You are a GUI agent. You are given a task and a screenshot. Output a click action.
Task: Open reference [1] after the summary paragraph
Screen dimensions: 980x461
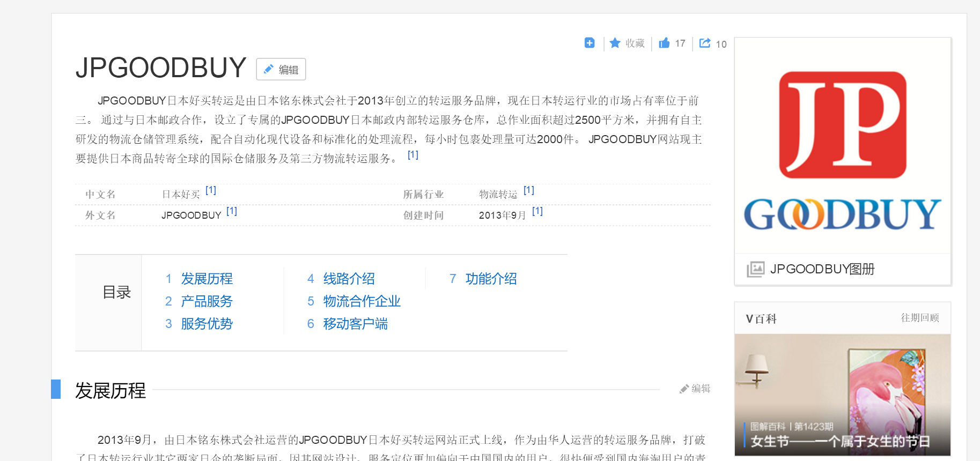tap(413, 155)
